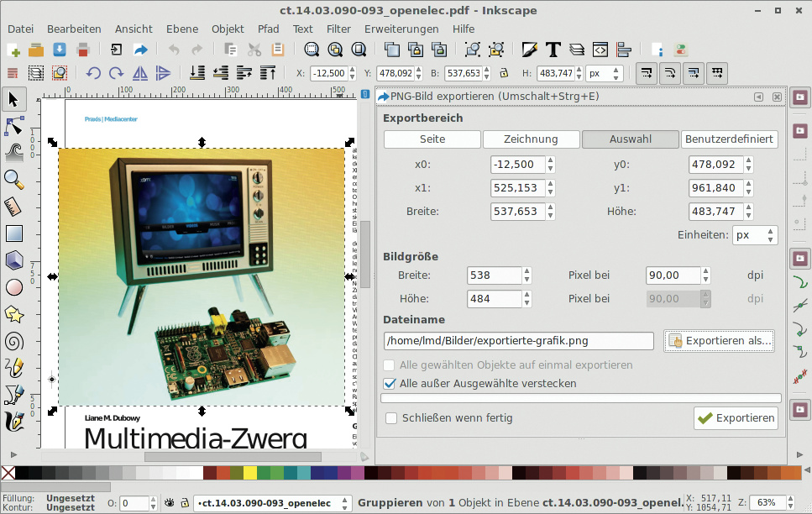Flip selection horizontally

point(140,73)
